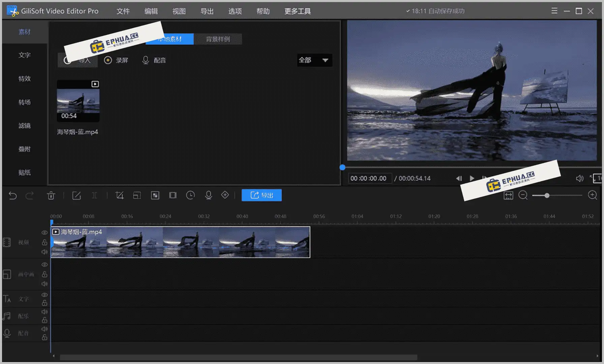Select the 海琴烟-蓝.mp4 media thumbnail
The height and width of the screenshot is (364, 604).
[x=78, y=101]
